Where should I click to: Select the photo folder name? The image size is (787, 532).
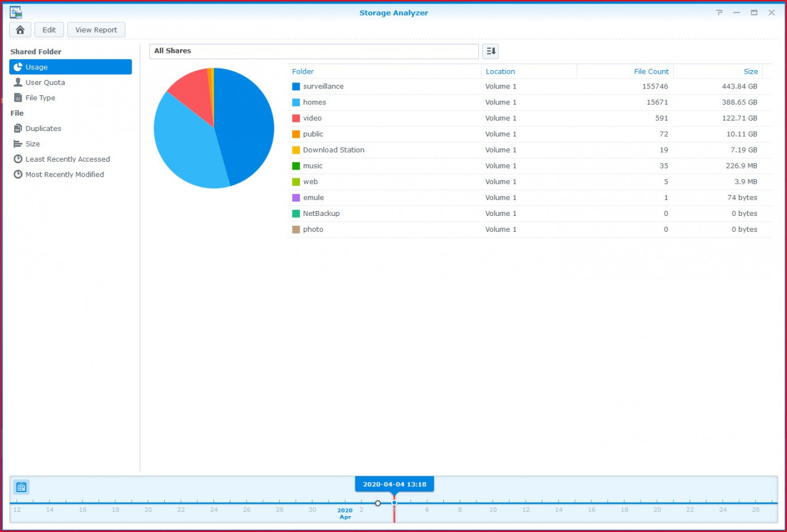[x=313, y=229]
